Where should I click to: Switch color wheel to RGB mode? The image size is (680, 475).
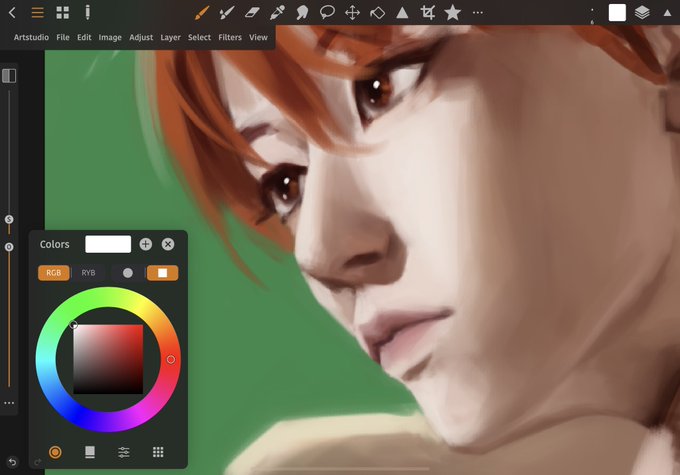point(54,273)
